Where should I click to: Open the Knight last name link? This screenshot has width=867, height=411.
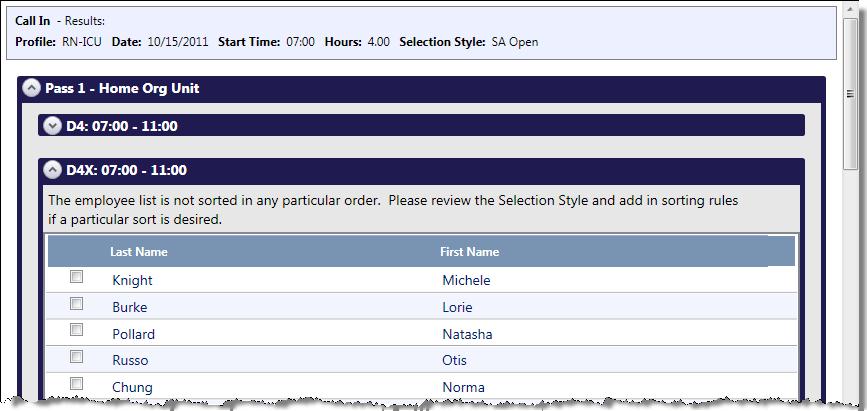click(132, 281)
